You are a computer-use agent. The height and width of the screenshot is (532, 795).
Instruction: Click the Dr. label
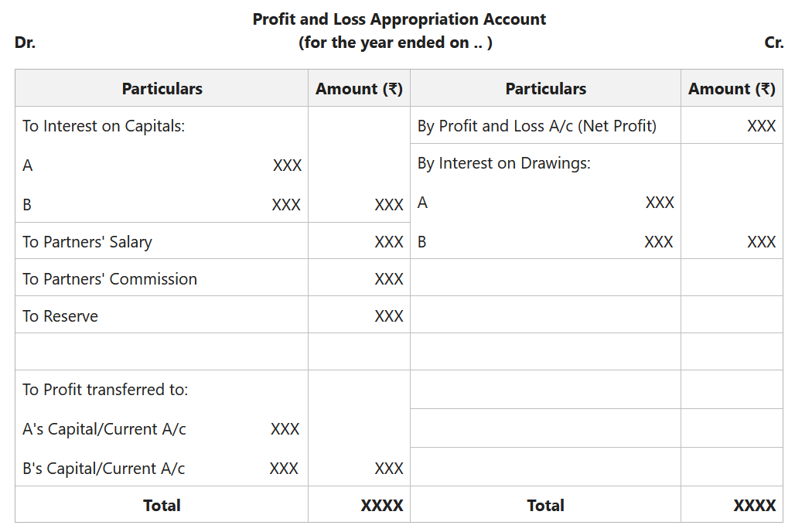[25, 43]
